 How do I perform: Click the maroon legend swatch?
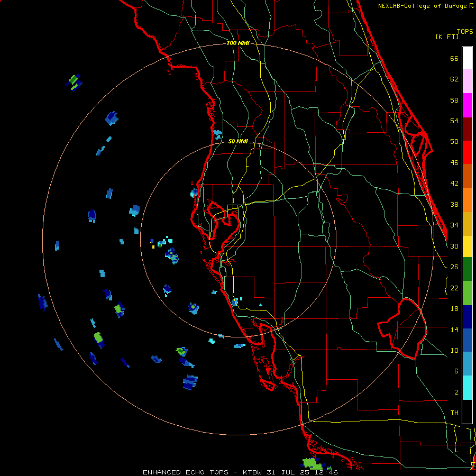coord(467,129)
